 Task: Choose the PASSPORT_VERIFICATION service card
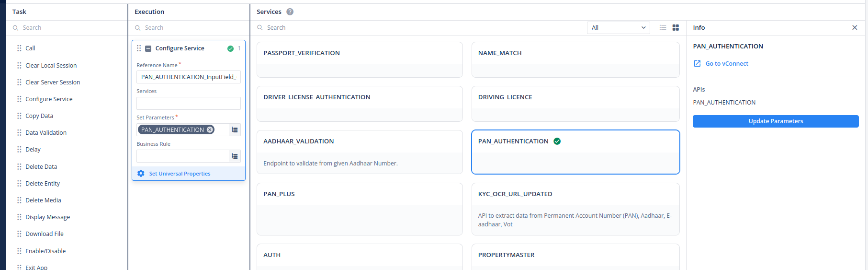pos(360,60)
